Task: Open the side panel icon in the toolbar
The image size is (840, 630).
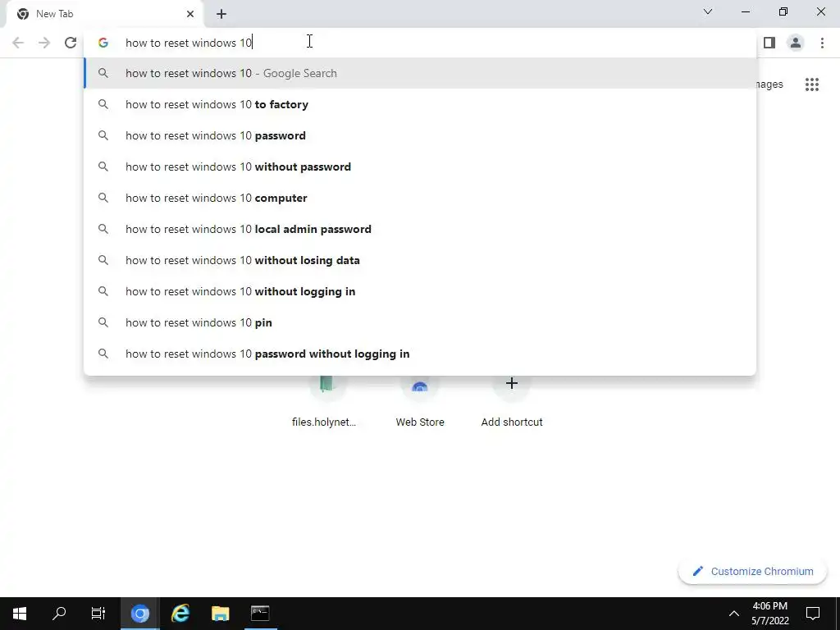Action: tap(769, 43)
